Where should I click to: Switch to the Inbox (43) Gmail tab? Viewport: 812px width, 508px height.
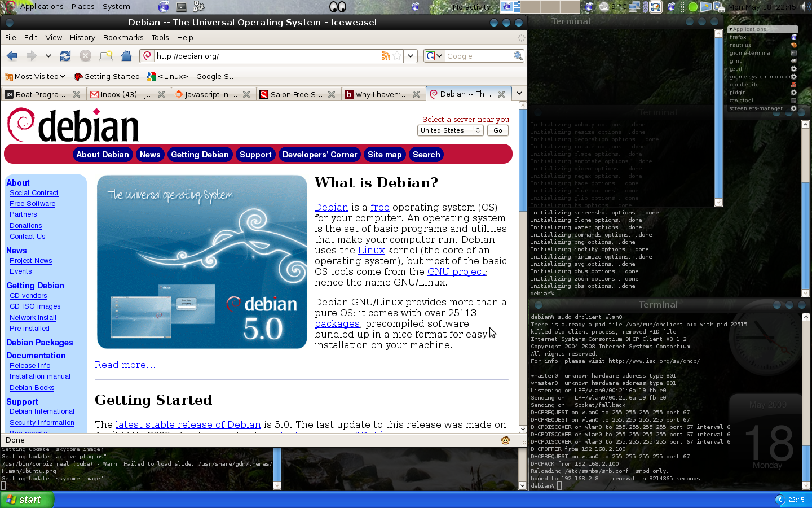click(x=122, y=94)
